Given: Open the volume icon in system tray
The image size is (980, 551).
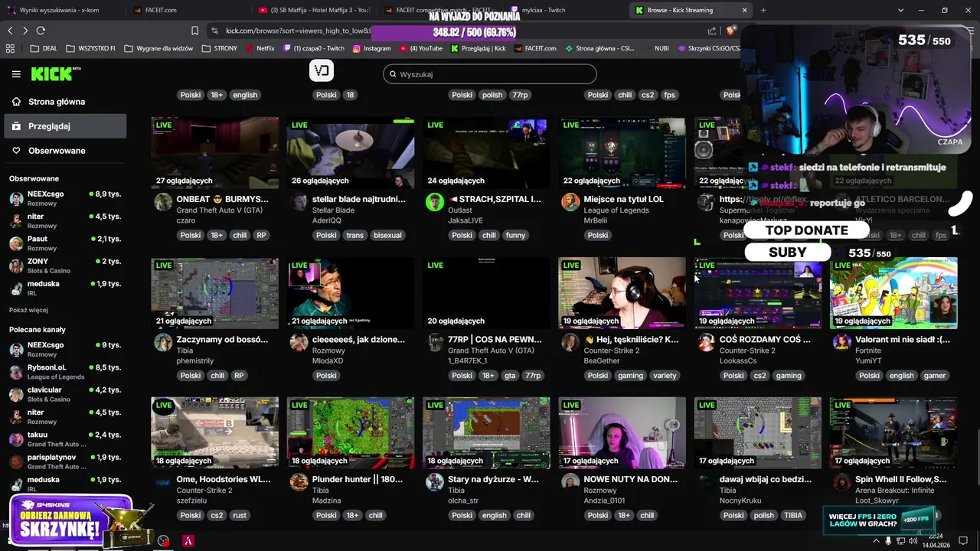Looking at the screenshot, I should click(x=913, y=541).
